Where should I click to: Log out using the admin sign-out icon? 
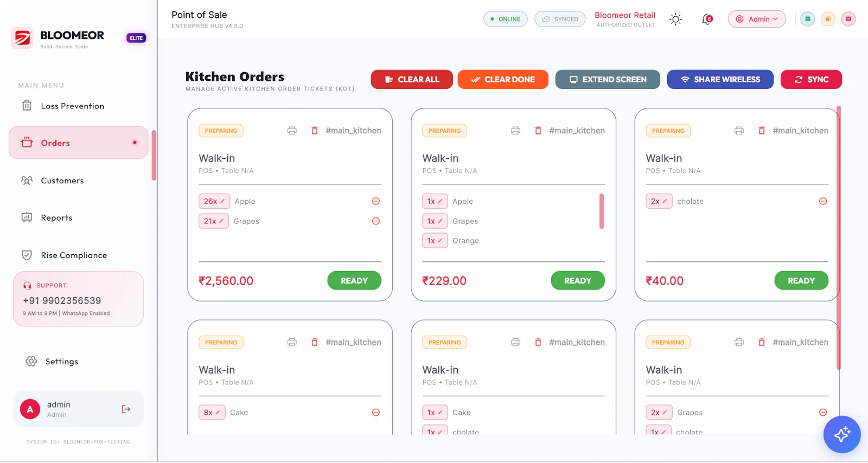(126, 409)
